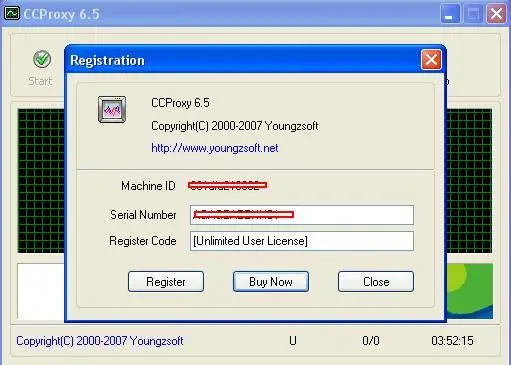Click the CCProxy title bar app icon
Screen dimensions: 511x365
(12, 13)
